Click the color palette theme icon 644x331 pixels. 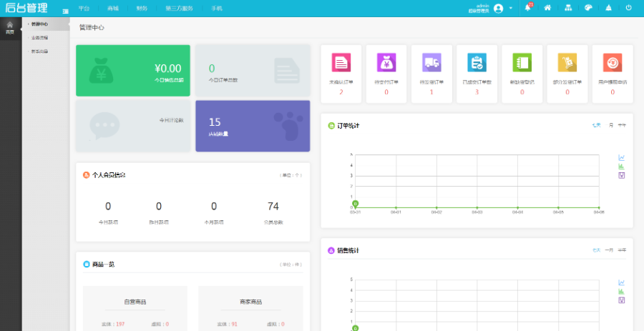click(588, 8)
